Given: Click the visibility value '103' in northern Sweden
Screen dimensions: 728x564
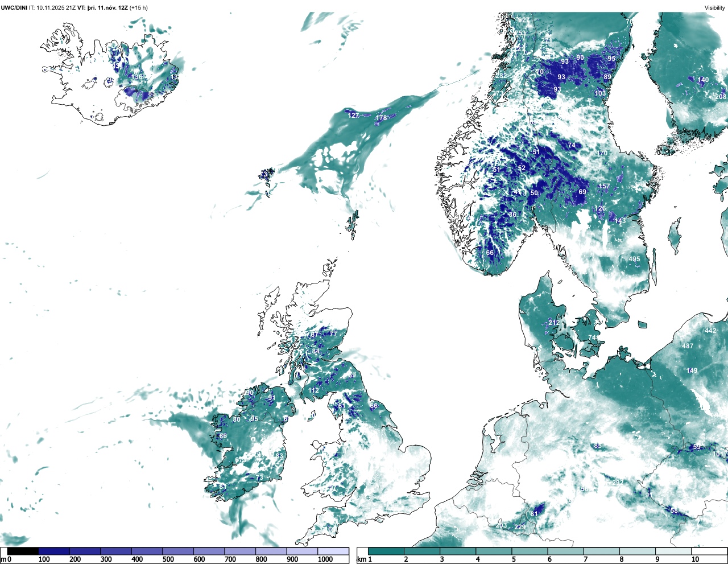Looking at the screenshot, I should click(x=600, y=93).
